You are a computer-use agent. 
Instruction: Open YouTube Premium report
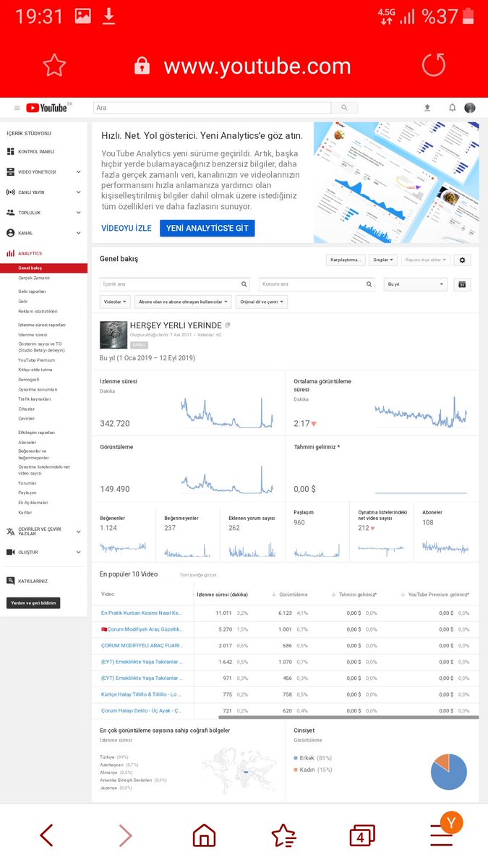tap(36, 359)
